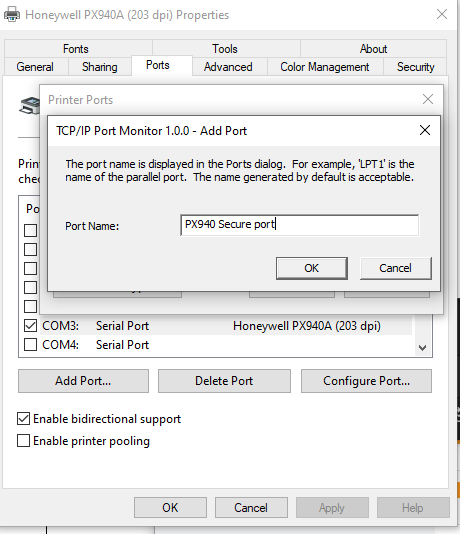Image resolution: width=460 pixels, height=534 pixels.
Task: Check the COM4 Serial Port checkbox
Action: [31, 345]
